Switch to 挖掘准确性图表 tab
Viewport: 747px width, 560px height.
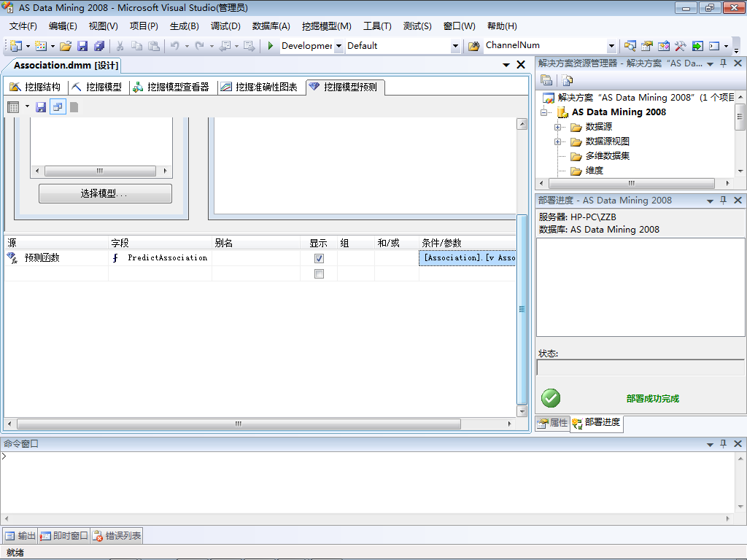click(x=260, y=87)
